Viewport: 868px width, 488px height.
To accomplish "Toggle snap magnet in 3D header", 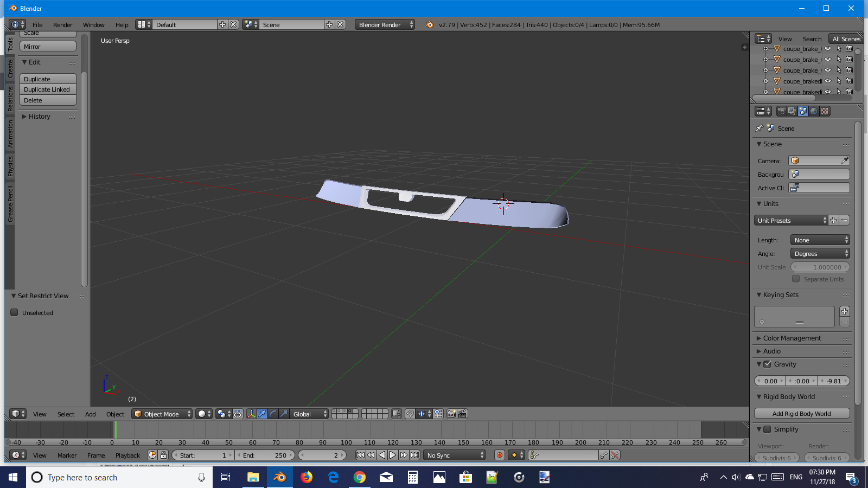I will pos(410,414).
